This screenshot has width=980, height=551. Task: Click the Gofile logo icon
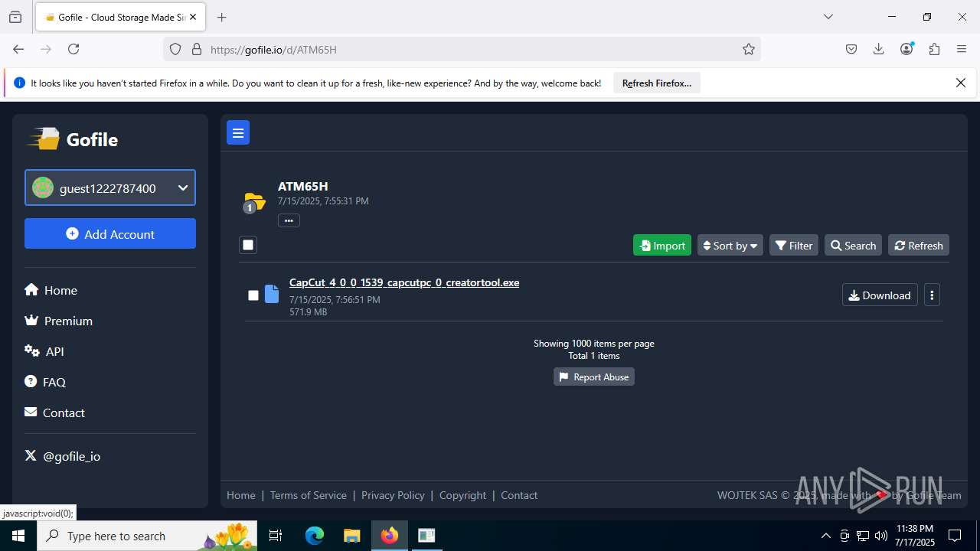point(44,139)
